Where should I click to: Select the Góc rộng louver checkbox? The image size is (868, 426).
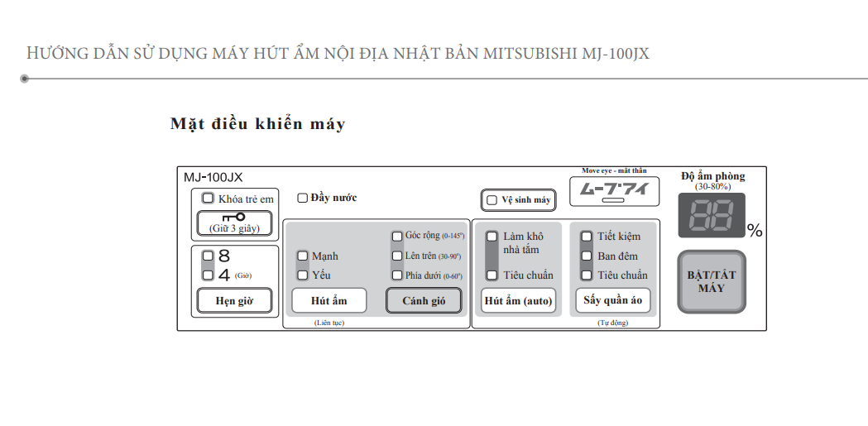[397, 236]
